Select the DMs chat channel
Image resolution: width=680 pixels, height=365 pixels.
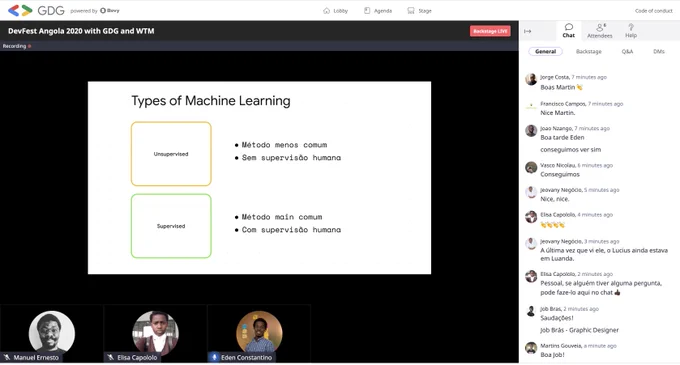(659, 51)
